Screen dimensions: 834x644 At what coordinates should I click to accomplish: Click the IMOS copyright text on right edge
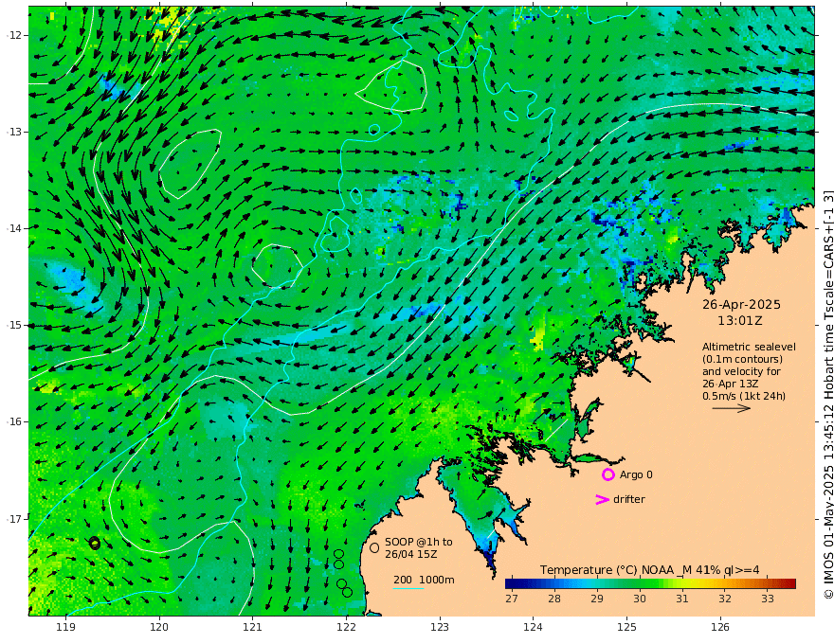pos(827,395)
